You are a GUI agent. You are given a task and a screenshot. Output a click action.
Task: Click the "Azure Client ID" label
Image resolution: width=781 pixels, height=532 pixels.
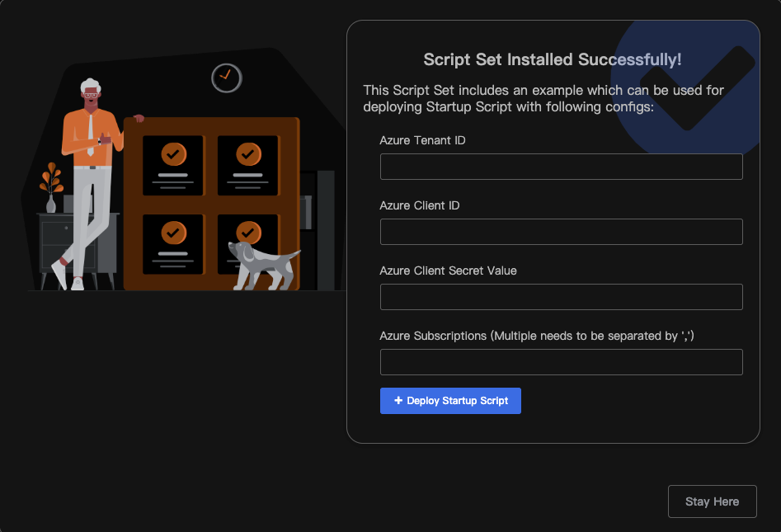point(420,205)
